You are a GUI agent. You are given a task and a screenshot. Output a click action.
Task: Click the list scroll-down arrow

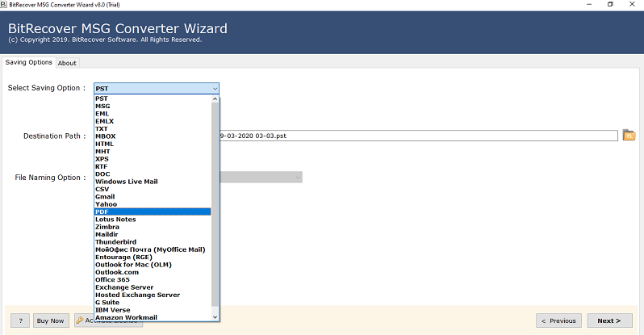[x=215, y=317]
